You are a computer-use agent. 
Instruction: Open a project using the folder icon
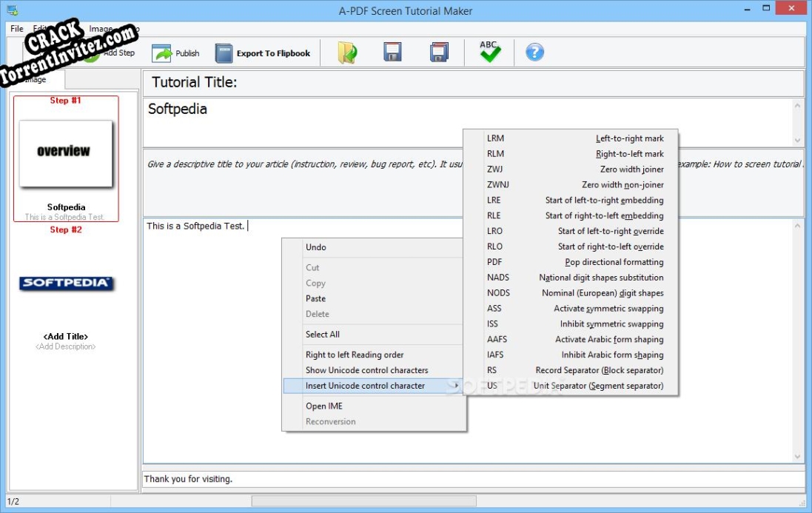tap(347, 52)
